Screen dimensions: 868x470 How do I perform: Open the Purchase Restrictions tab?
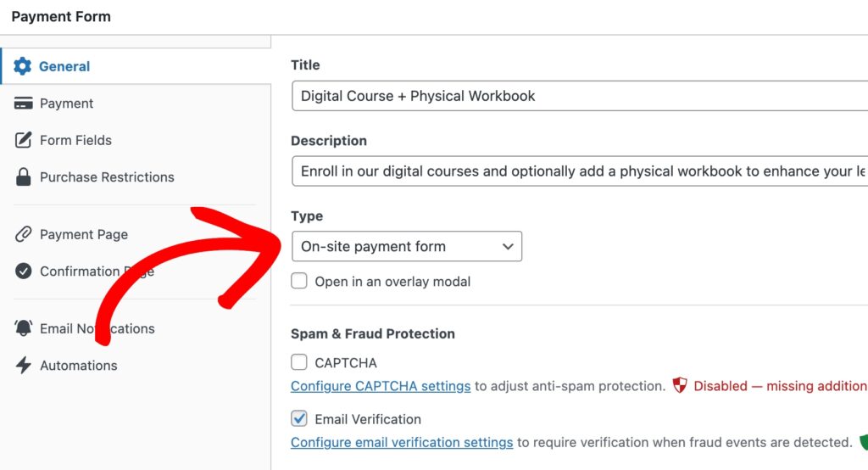107,177
